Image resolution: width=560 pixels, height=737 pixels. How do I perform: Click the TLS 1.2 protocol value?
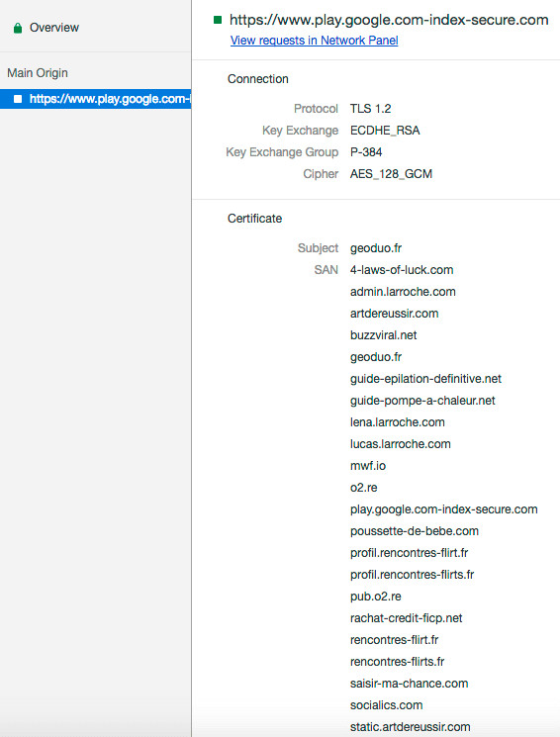tap(370, 109)
